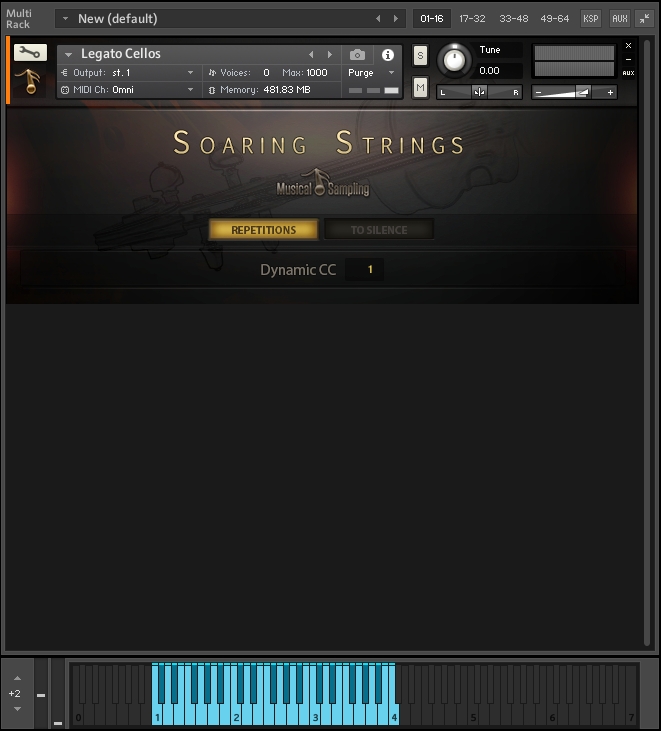
Task: Switch to the 33-48 rack page
Action: click(x=514, y=19)
